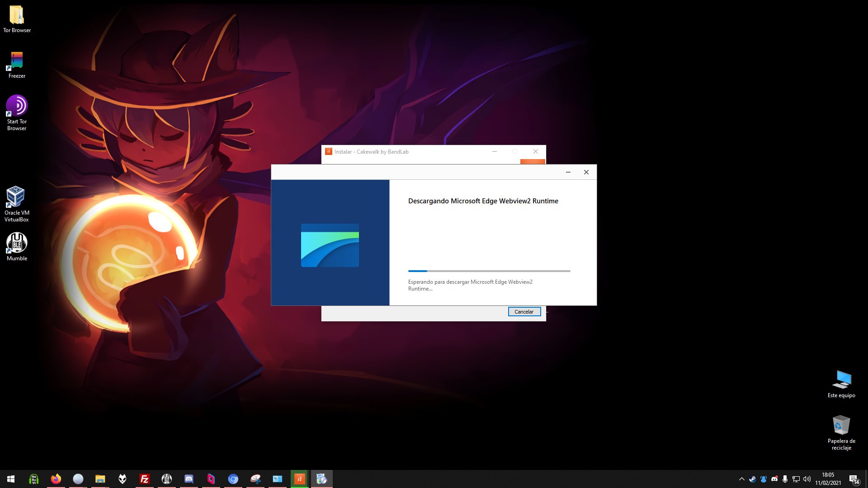This screenshot has width=868, height=488.
Task: Open Firefox from the taskbar
Action: tap(56, 479)
